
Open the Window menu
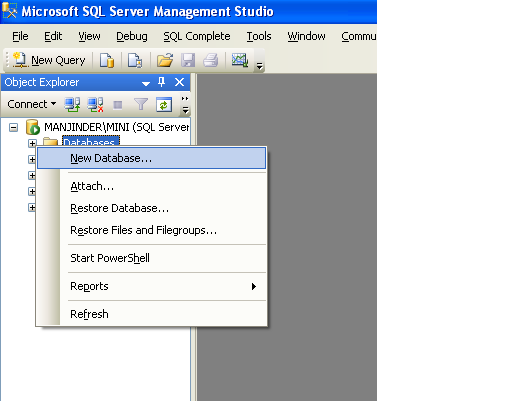point(306,36)
